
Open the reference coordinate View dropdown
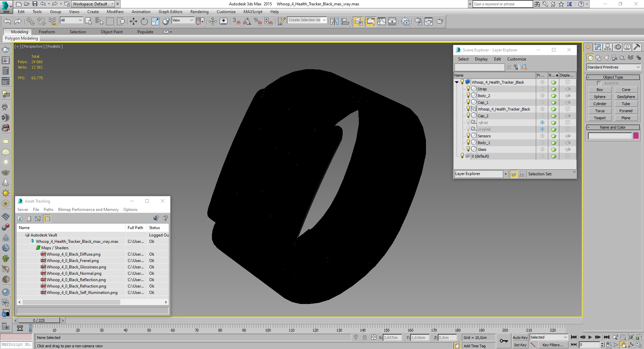(x=183, y=20)
